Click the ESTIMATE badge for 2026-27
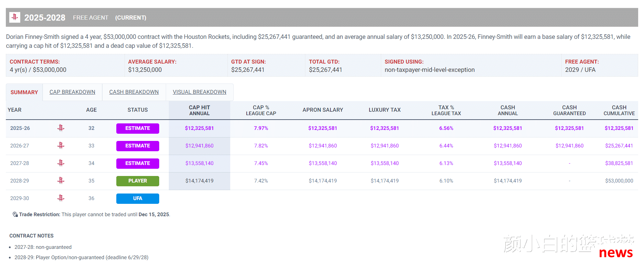The height and width of the screenshot is (265, 644). 138,146
